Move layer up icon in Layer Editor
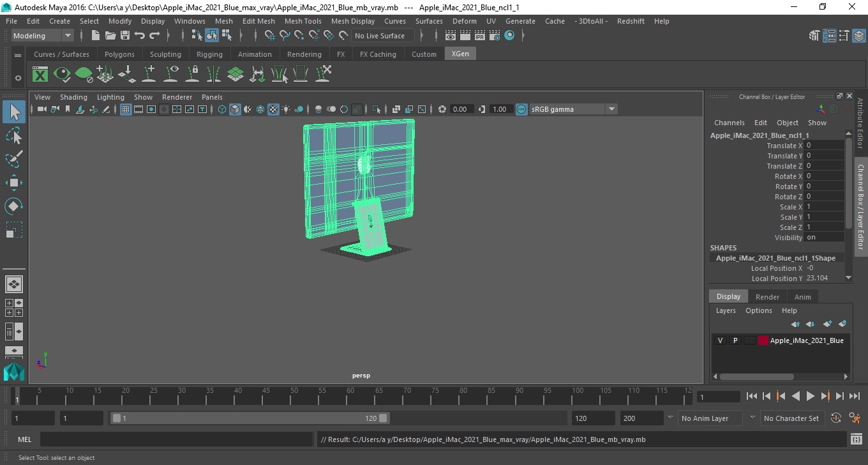The image size is (868, 465). click(795, 324)
